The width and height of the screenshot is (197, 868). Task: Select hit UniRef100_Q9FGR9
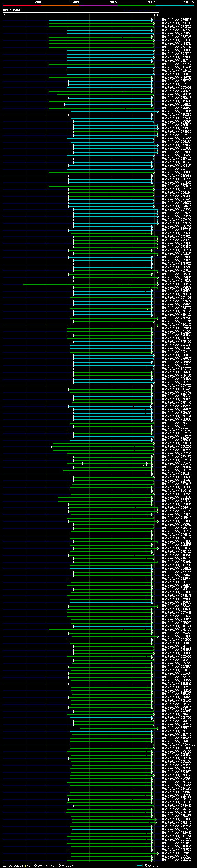click(177, 91)
